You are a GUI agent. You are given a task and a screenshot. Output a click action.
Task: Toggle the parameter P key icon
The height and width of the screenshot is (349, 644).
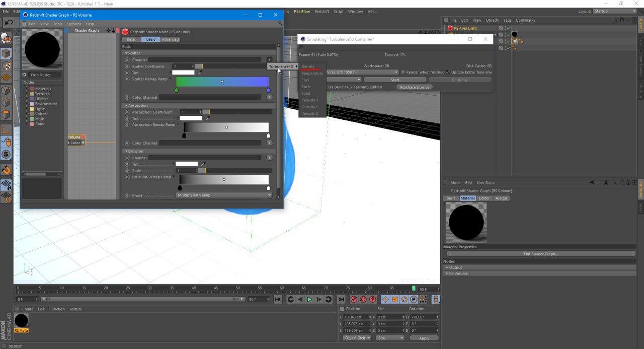pos(414,299)
